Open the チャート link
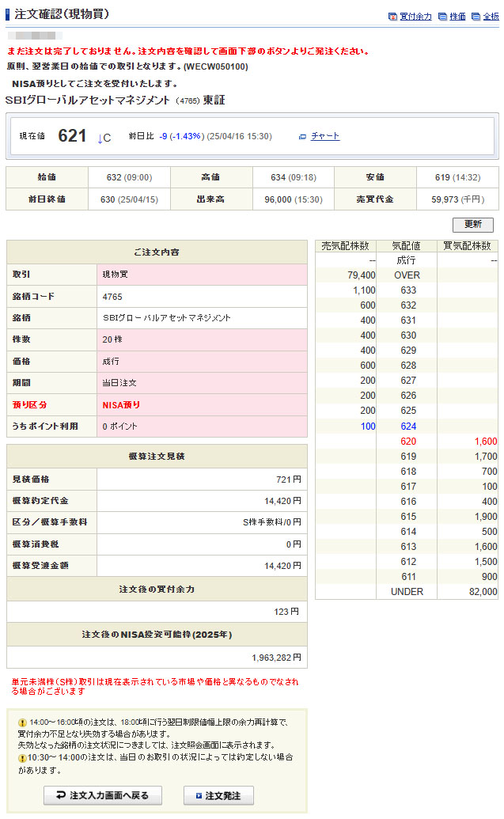504x819 pixels. point(325,136)
